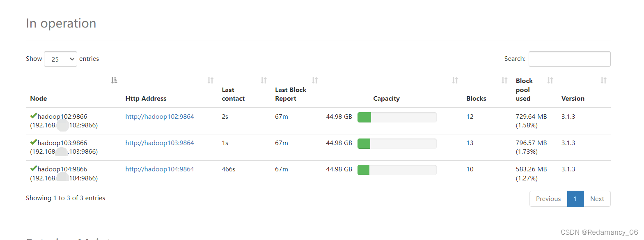The height and width of the screenshot is (240, 644).
Task: Sort by Last contact column icon
Action: click(264, 80)
